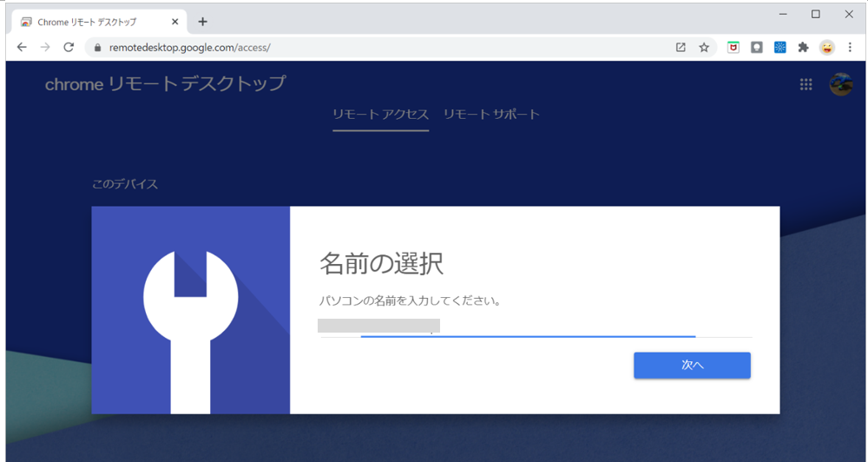Go back using the browser back arrow
This screenshot has height=462, width=868.
[x=22, y=47]
